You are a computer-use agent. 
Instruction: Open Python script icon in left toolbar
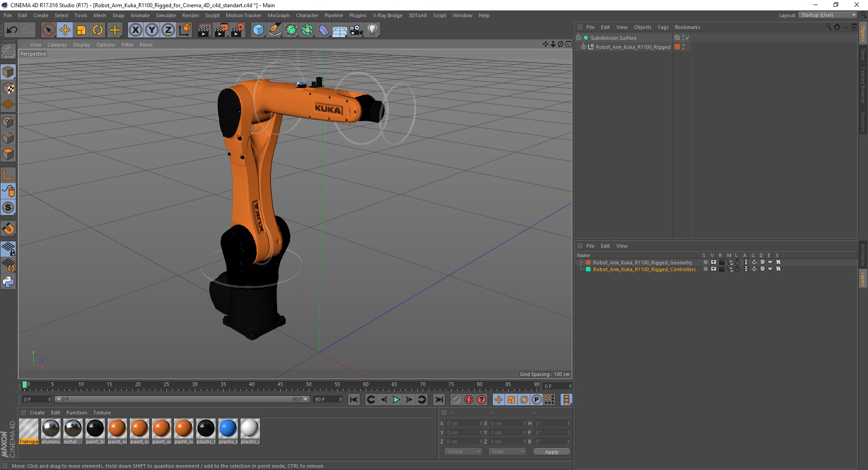click(8, 282)
